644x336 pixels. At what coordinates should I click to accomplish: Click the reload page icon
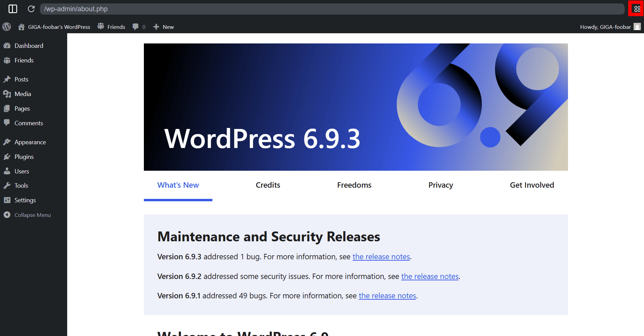[31, 9]
